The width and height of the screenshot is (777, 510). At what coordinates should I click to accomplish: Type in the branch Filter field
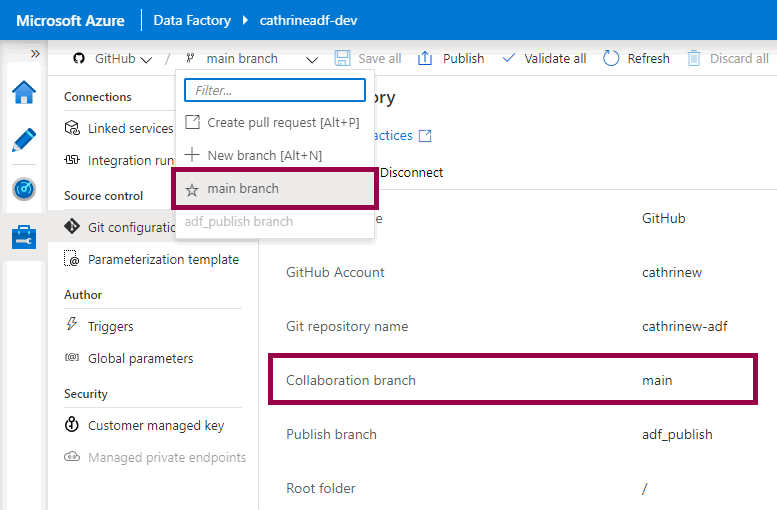coord(275,90)
